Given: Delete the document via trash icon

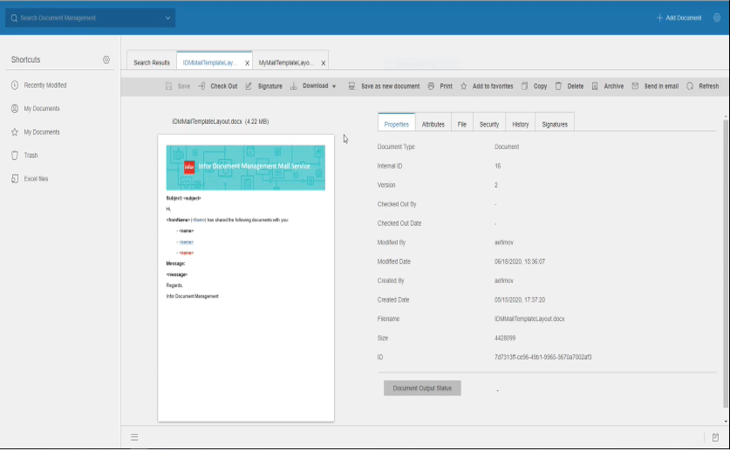Looking at the screenshot, I should (x=559, y=86).
